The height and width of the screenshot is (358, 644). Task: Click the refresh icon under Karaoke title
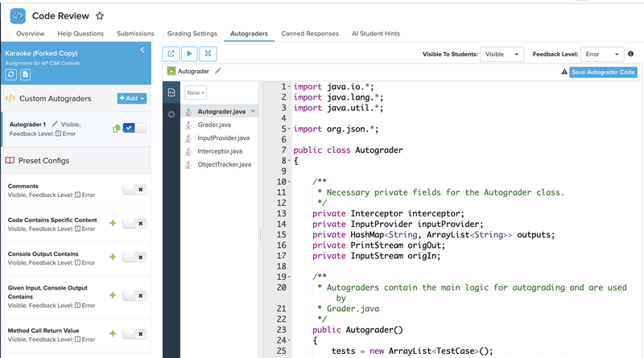[x=11, y=74]
